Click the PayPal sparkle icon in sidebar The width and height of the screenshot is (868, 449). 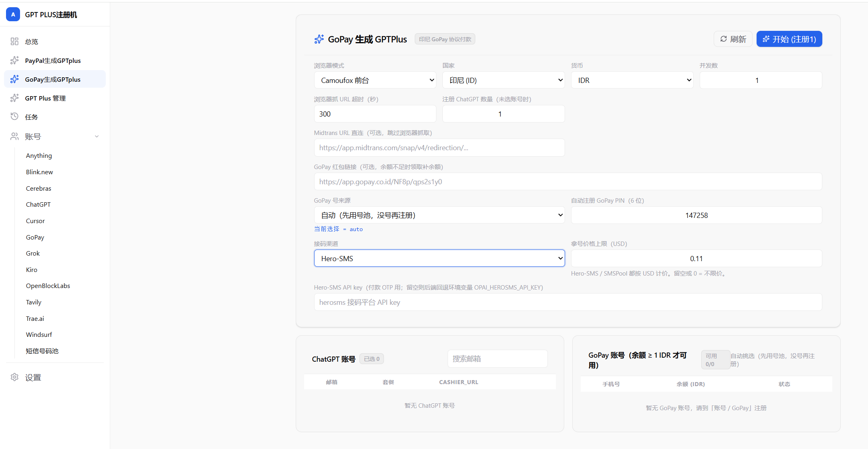tap(14, 60)
